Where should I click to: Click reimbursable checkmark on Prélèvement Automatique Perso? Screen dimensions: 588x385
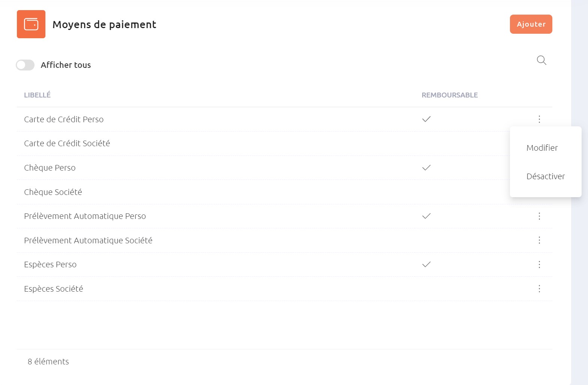coord(426,216)
